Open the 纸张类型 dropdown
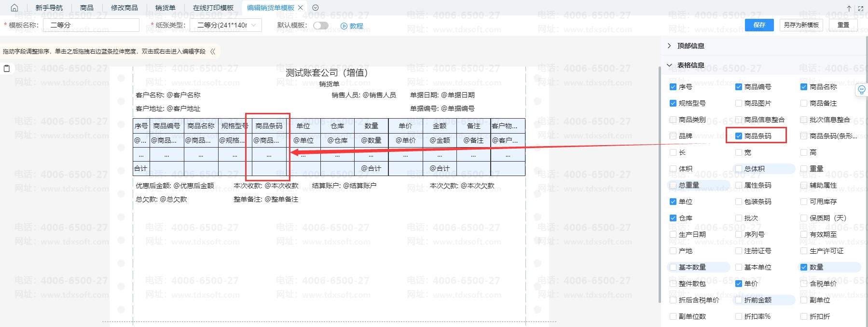 click(226, 25)
